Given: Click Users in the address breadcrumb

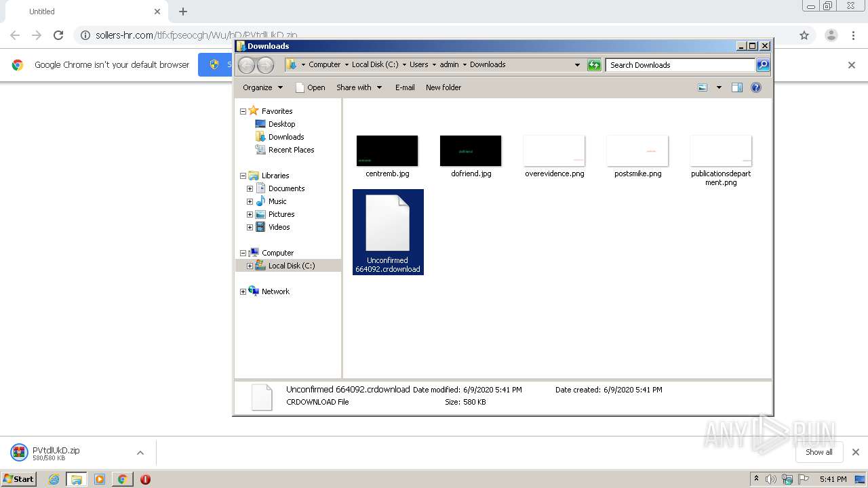Looking at the screenshot, I should coord(418,64).
